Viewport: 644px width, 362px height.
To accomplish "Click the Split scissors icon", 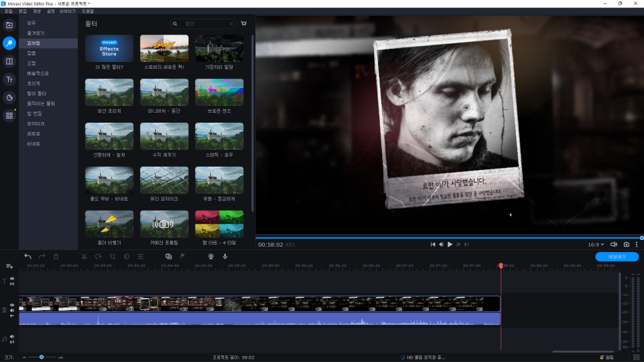I will click(x=84, y=257).
